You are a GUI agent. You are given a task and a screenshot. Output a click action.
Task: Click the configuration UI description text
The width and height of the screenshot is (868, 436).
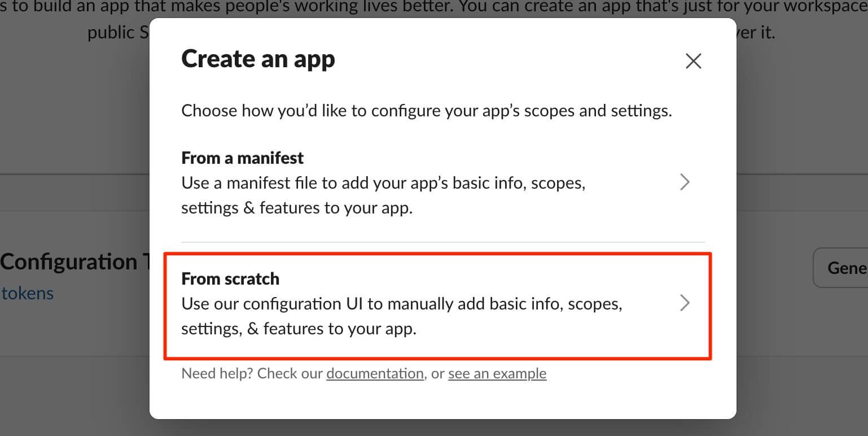[401, 316]
